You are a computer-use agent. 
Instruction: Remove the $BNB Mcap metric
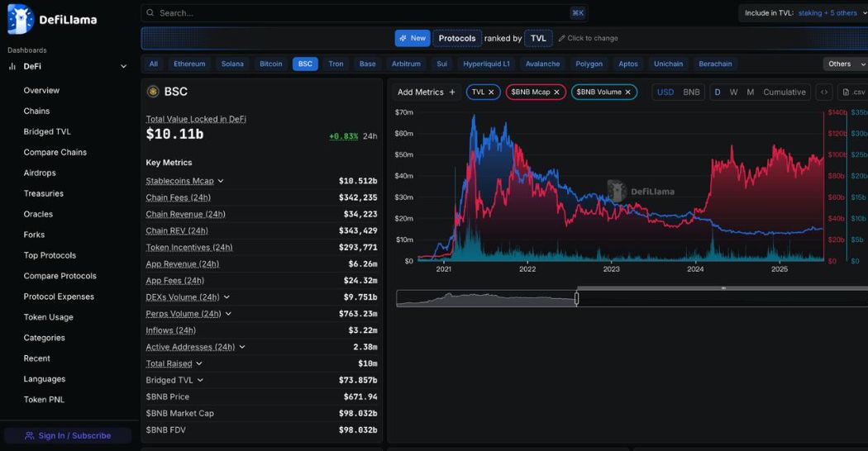tap(556, 93)
